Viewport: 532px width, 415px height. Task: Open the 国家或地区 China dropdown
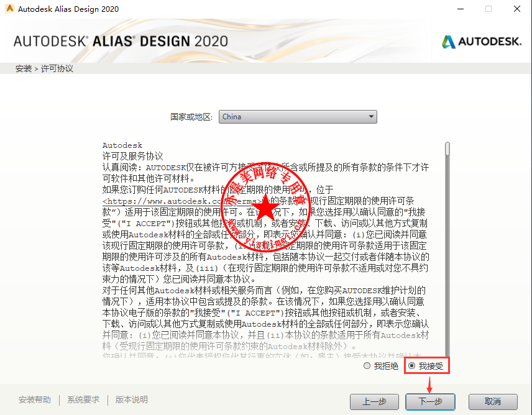click(298, 117)
